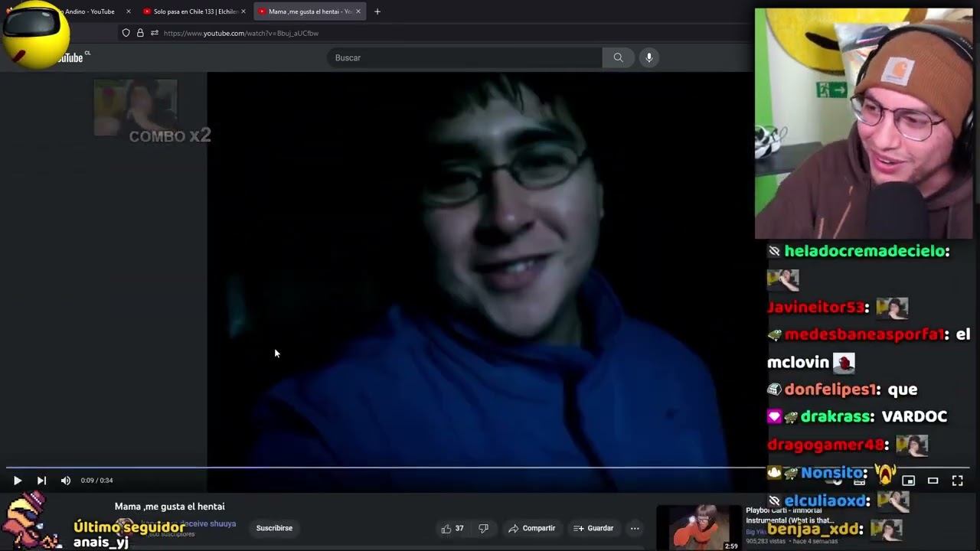Close the Solo pasa en Chile tab

click(243, 11)
